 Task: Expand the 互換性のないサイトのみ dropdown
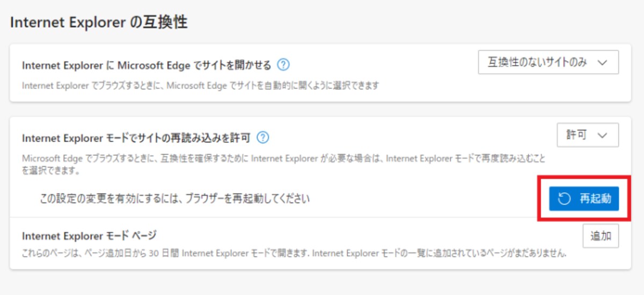pyautogui.click(x=548, y=62)
